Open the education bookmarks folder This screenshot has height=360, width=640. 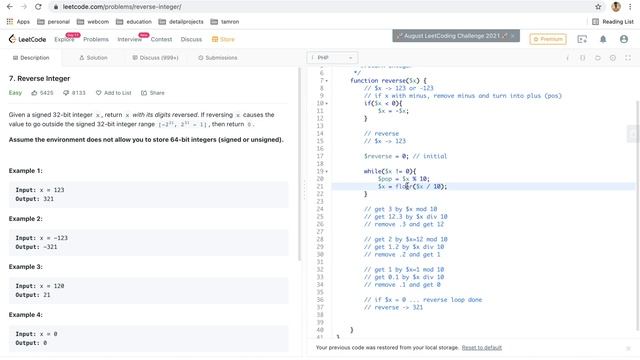point(134,22)
